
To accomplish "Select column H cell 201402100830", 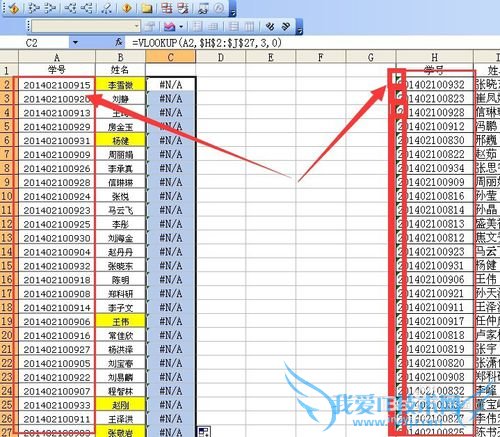I will [434, 140].
